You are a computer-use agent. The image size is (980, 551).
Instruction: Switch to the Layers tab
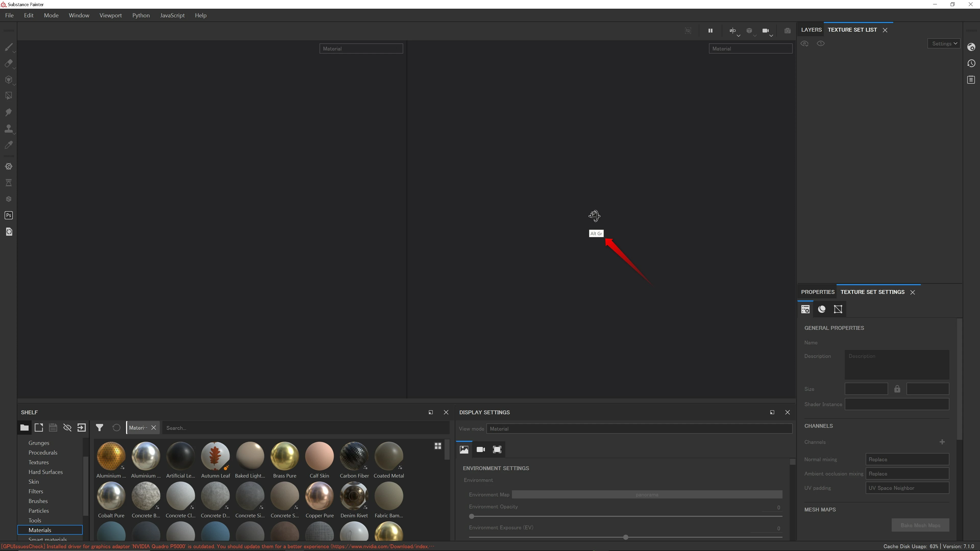coord(811,30)
